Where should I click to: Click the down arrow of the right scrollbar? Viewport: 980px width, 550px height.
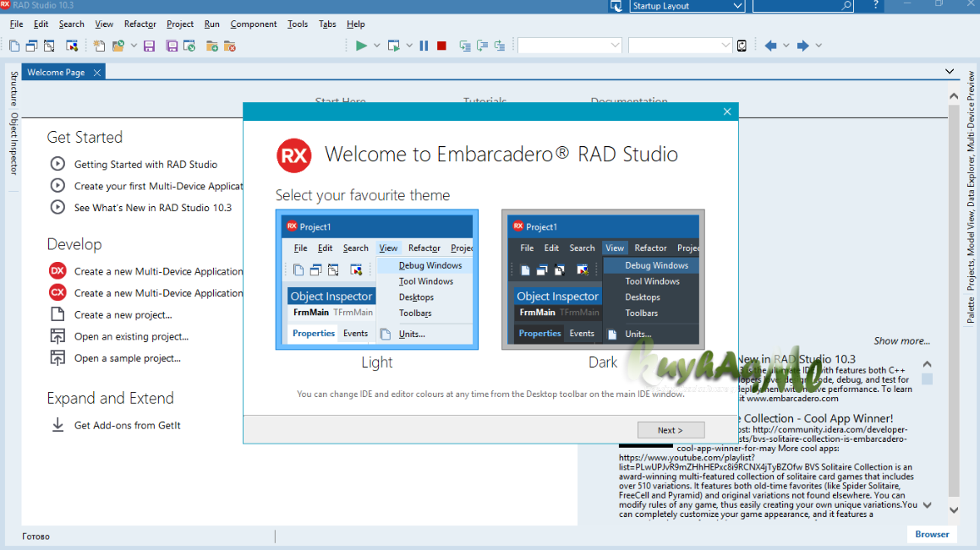tap(953, 510)
